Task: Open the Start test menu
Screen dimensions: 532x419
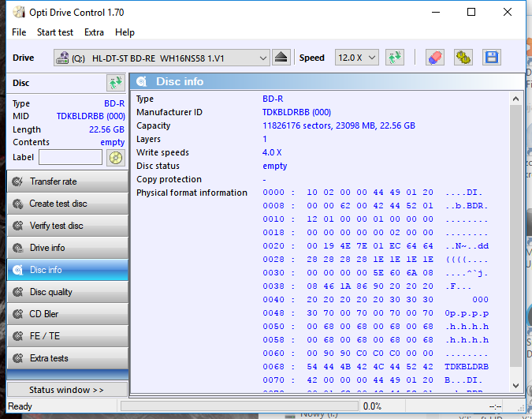Action: pyautogui.click(x=55, y=32)
